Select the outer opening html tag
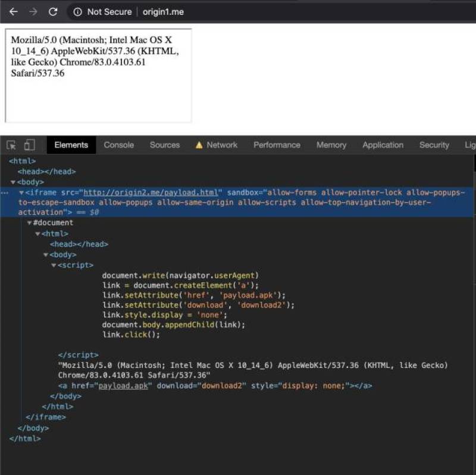Viewport: 476px width, 475px height. click(x=23, y=161)
